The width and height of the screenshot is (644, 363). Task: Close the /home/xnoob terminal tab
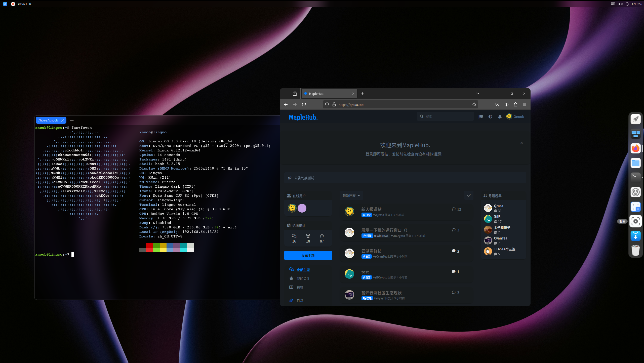click(x=63, y=120)
